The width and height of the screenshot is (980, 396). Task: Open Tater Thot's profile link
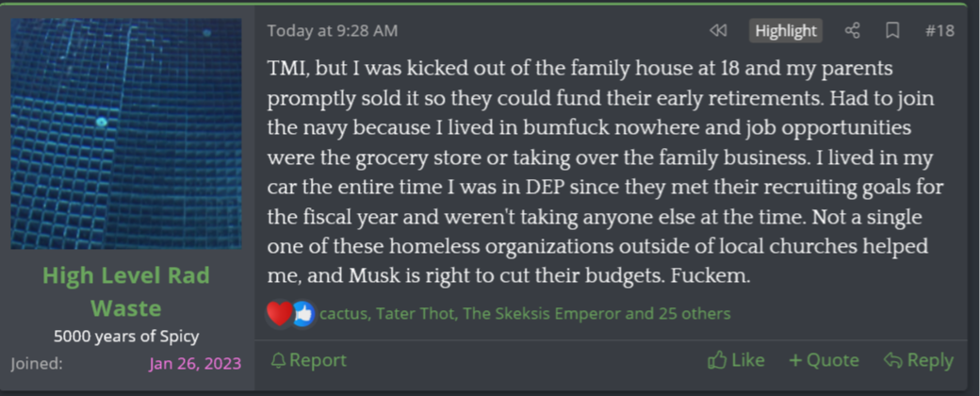point(414,313)
